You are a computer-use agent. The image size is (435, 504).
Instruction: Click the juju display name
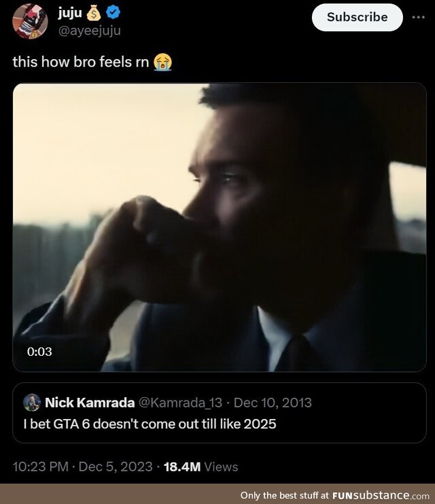70,13
